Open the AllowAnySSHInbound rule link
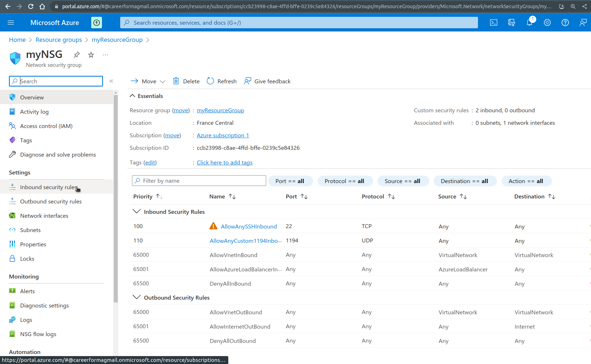This screenshot has width=591, height=364. point(249,226)
